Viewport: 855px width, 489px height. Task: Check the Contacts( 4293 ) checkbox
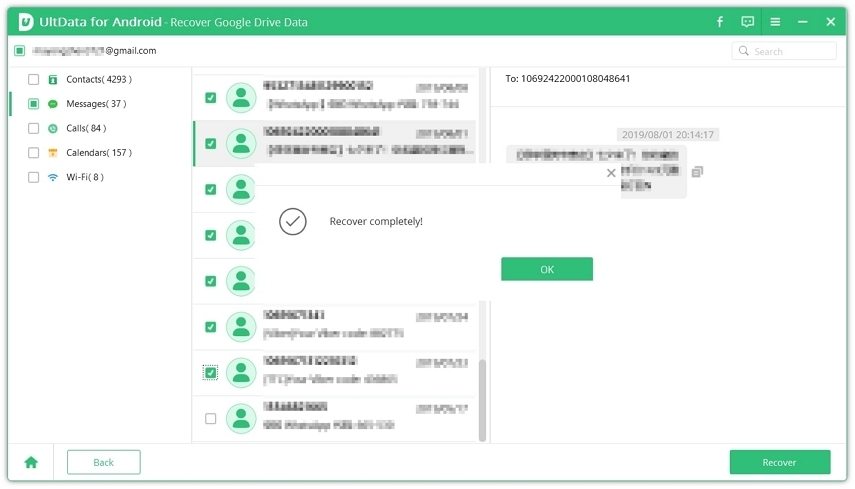[x=33, y=80]
